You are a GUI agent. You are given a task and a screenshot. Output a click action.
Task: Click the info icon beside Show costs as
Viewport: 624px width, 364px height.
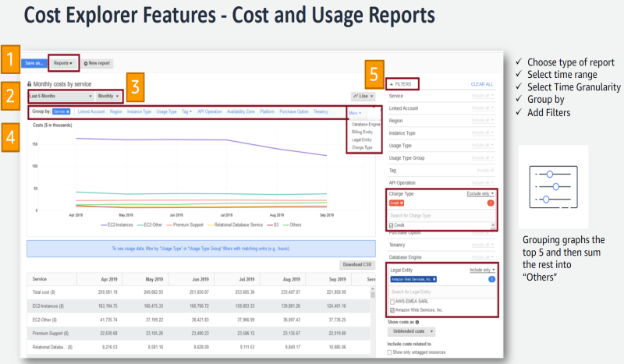coord(417,322)
